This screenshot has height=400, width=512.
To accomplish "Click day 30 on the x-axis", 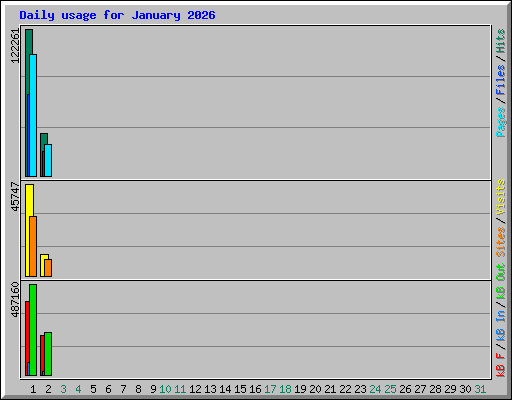I will pyautogui.click(x=465, y=389).
